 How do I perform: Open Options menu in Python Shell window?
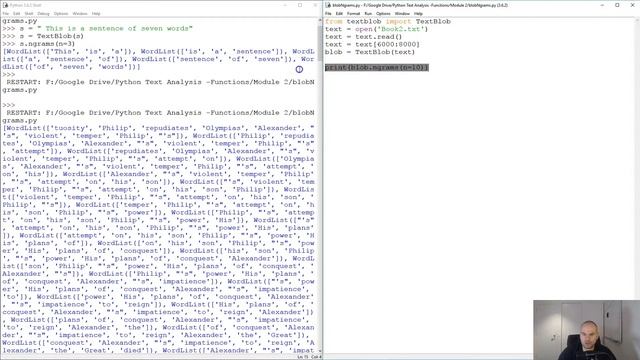coord(61,13)
